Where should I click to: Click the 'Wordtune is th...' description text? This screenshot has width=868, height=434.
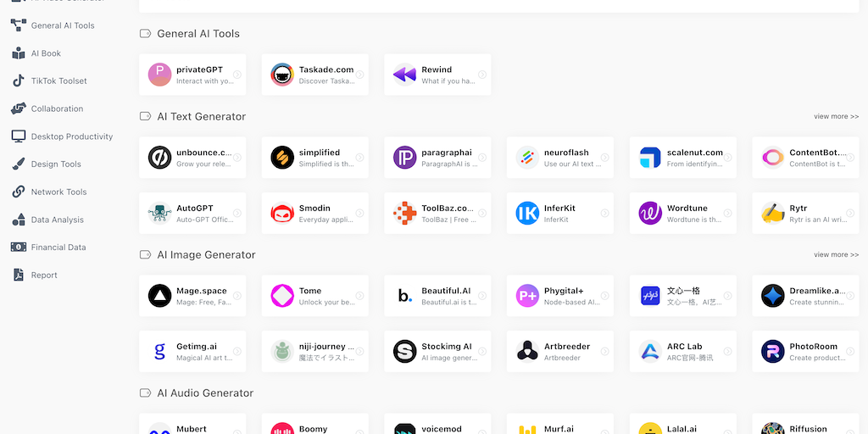(694, 220)
